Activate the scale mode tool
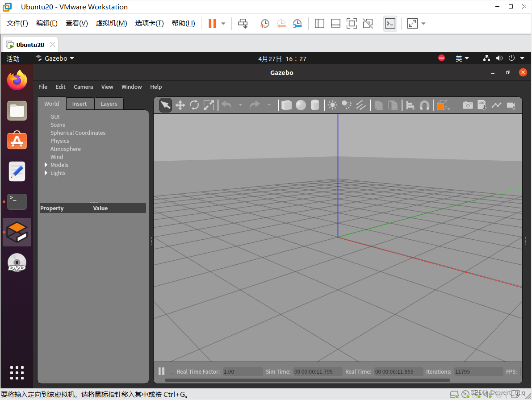This screenshot has width=532, height=400. [209, 105]
